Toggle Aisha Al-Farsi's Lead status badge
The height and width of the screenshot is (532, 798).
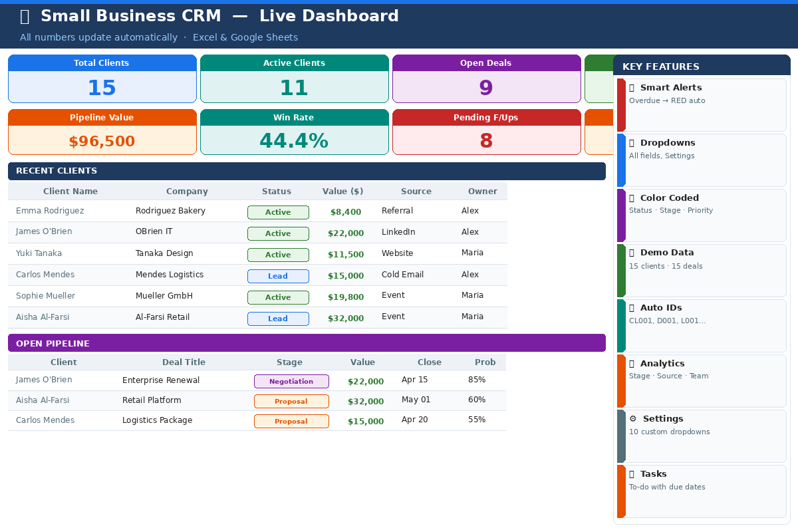pyautogui.click(x=278, y=319)
